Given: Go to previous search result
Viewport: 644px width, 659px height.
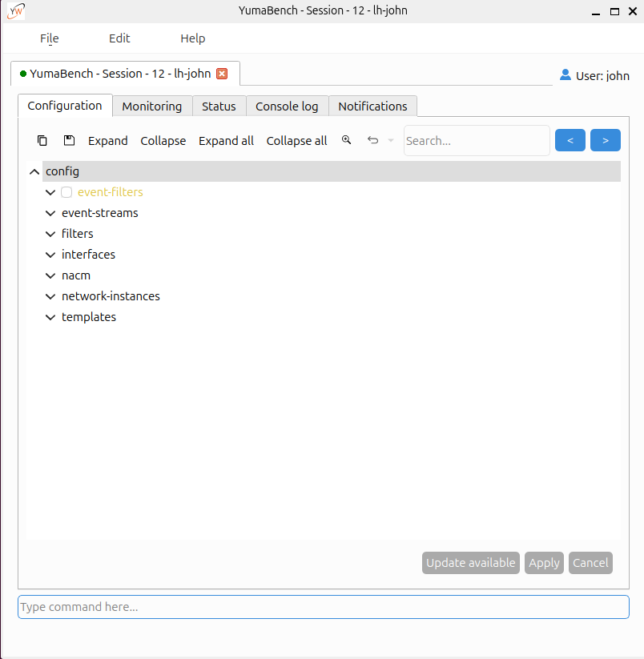Looking at the screenshot, I should [x=570, y=140].
